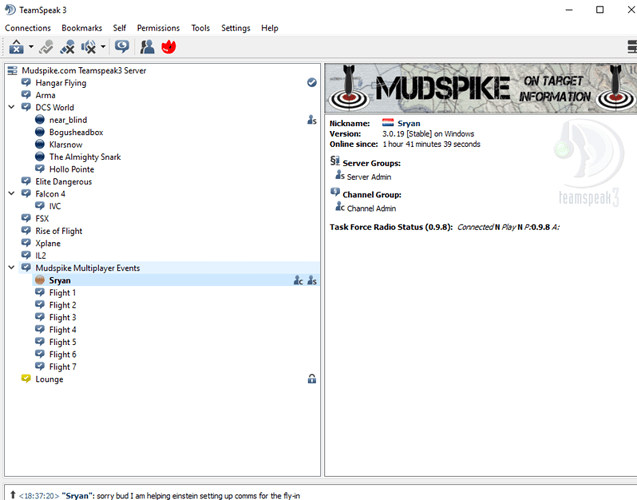
Task: Open the speaker mute dropdown arrow
Action: [103, 47]
